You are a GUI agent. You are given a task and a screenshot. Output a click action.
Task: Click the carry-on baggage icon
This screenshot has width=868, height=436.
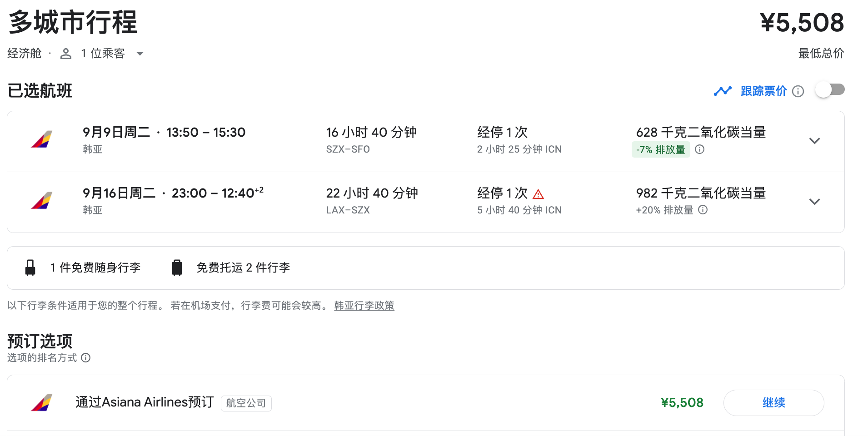pos(30,268)
